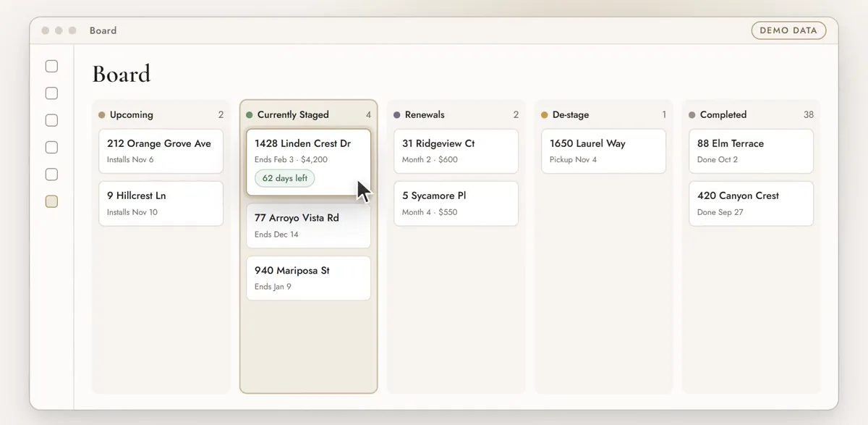Select the 77 Arroyo Vista Rd card
The width and height of the screenshot is (868, 425).
pos(308,226)
